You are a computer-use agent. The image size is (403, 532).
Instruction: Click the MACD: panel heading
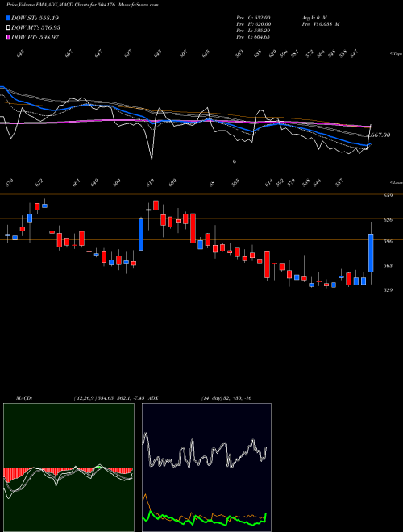coord(23,398)
